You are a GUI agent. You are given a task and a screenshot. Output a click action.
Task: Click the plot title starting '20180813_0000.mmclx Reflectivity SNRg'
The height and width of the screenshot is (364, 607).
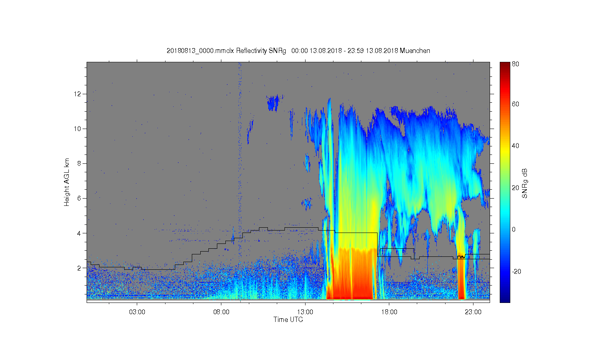[x=298, y=51]
